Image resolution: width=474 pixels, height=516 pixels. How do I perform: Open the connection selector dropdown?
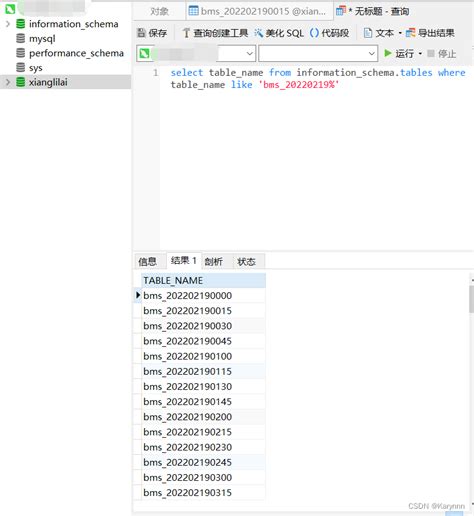tap(249, 53)
